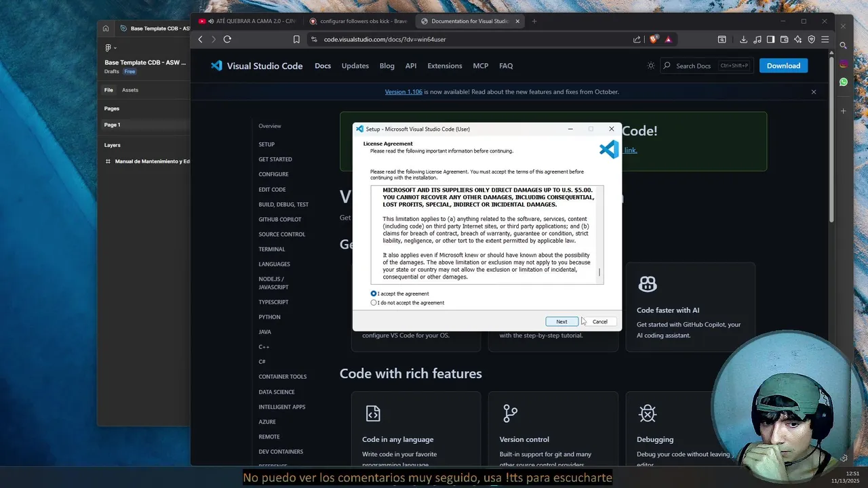
Task: Switch to the YouTube ATÉ QUEBRAR A CAMA tab
Action: point(248,21)
